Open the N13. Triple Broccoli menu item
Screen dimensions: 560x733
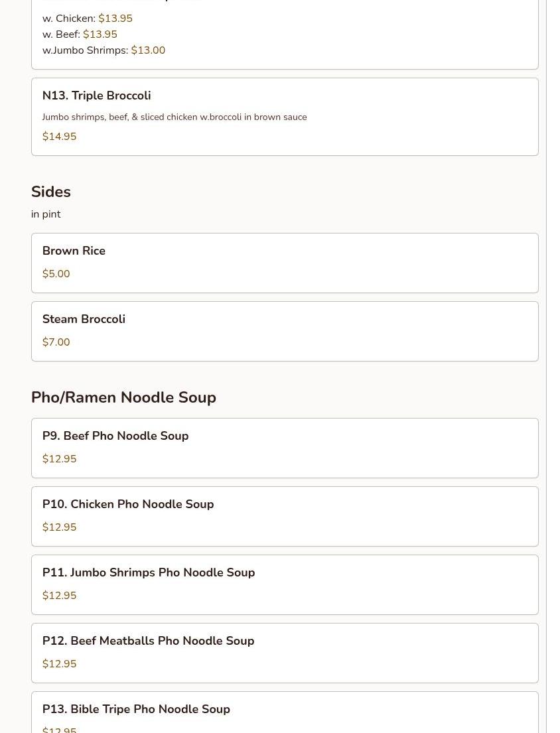coord(97,96)
